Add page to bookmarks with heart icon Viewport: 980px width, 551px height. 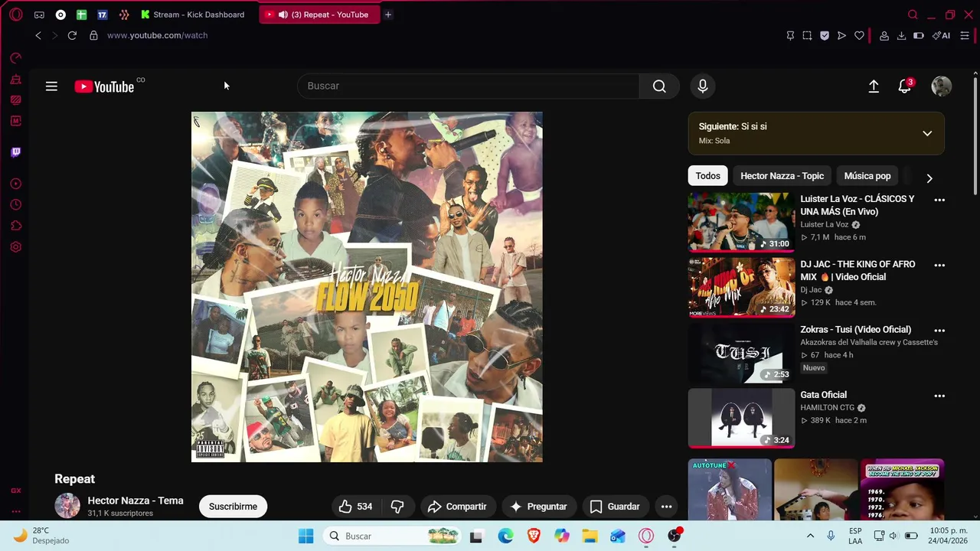[x=859, y=35]
